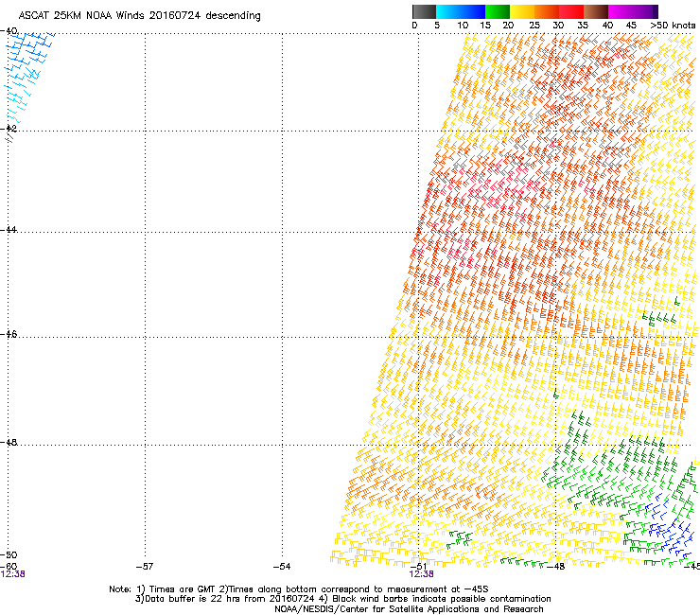Image resolution: width=700 pixels, height=615 pixels.
Task: Pick the brown 35–40 knots legend segment
Action: (596, 11)
